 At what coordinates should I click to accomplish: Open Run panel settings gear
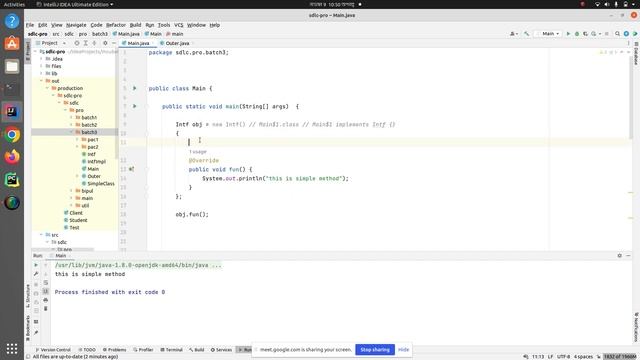[x=620, y=256]
